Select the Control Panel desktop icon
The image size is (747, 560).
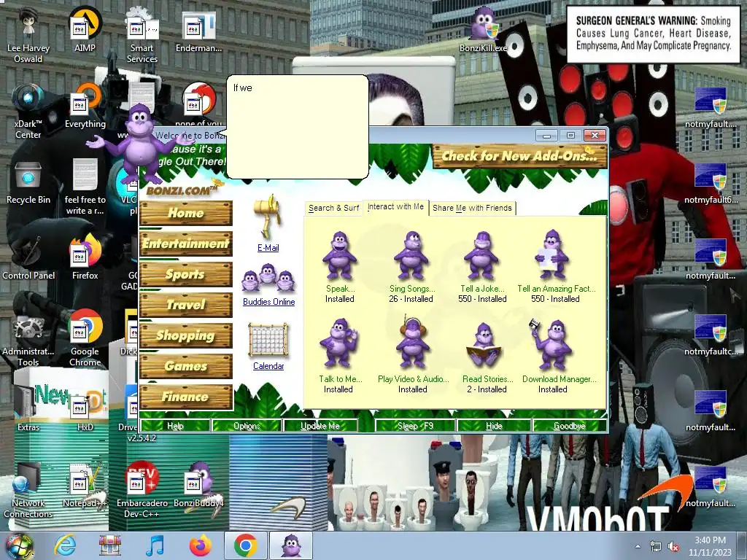click(x=28, y=259)
